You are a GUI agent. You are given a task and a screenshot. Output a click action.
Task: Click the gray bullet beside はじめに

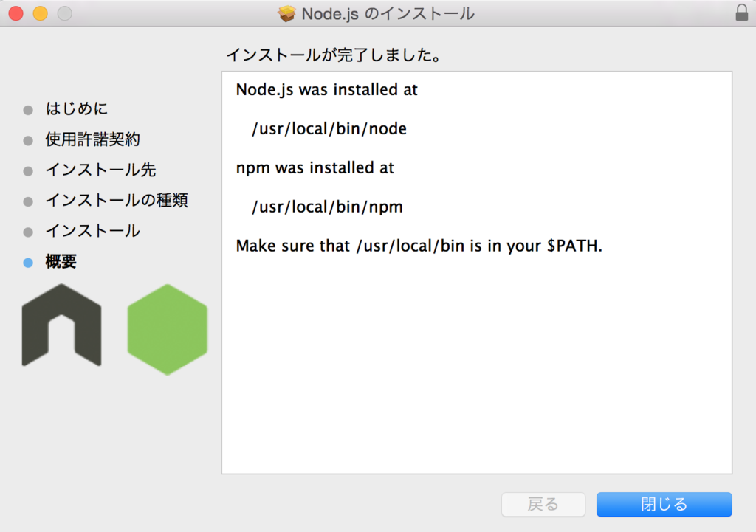28,111
